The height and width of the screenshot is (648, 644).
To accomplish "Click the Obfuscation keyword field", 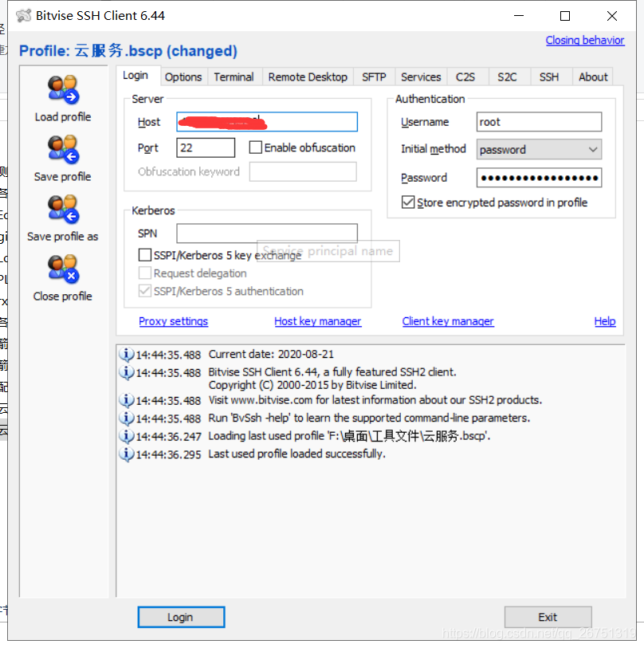I will (x=303, y=171).
